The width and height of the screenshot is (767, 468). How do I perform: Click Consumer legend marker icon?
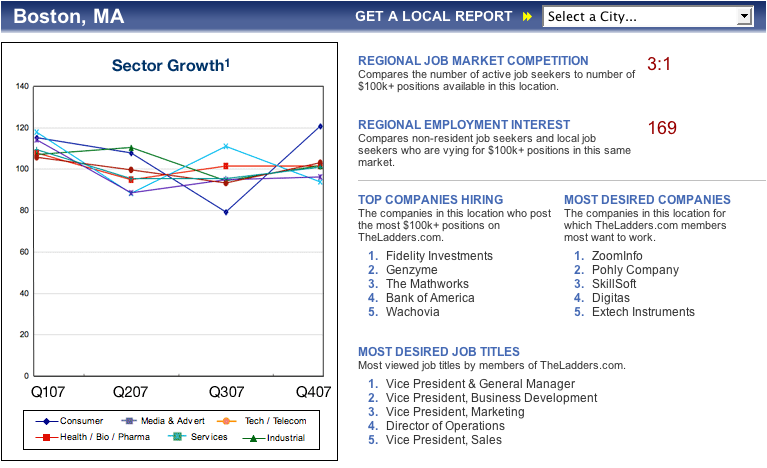pos(46,421)
